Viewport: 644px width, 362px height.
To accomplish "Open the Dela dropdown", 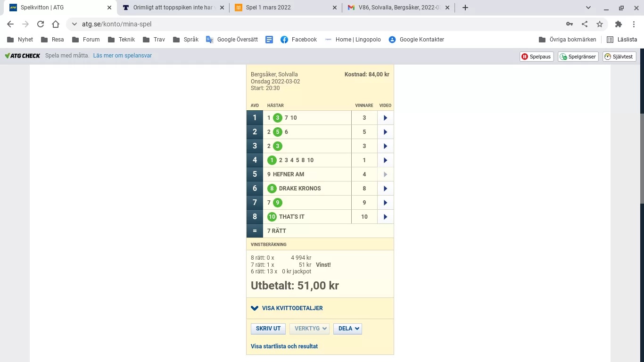I will [347, 329].
